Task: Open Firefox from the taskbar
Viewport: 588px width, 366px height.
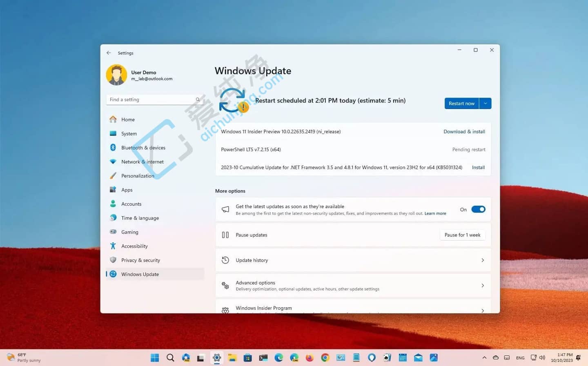Action: (x=309, y=357)
